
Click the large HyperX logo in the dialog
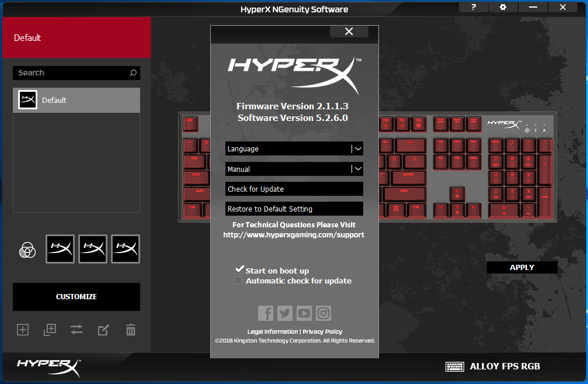(x=295, y=75)
